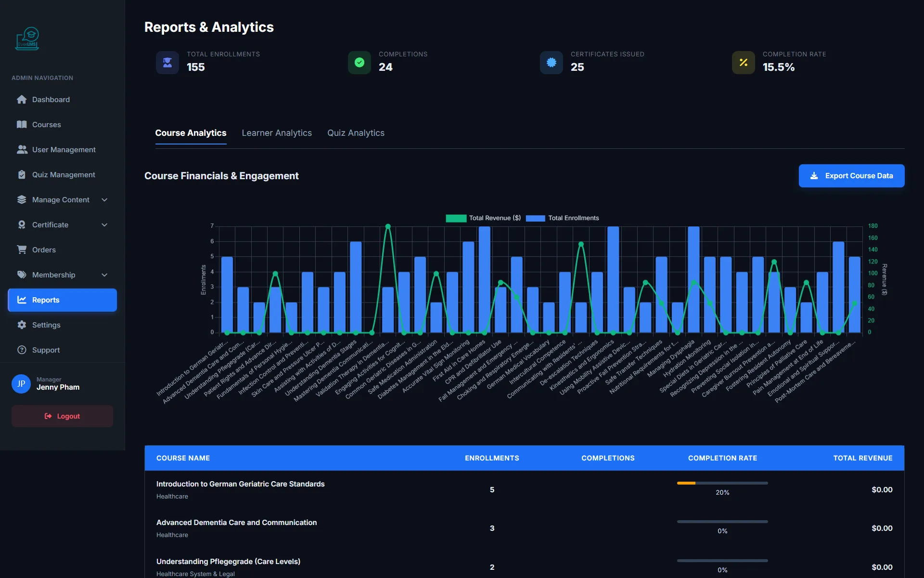924x578 pixels.
Task: Click the Logout button
Action: 62,416
